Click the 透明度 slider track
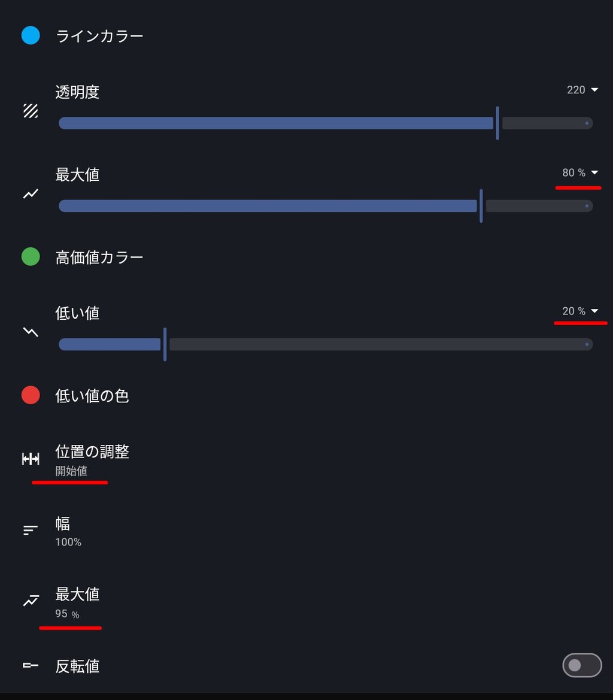613x700 pixels. click(326, 123)
